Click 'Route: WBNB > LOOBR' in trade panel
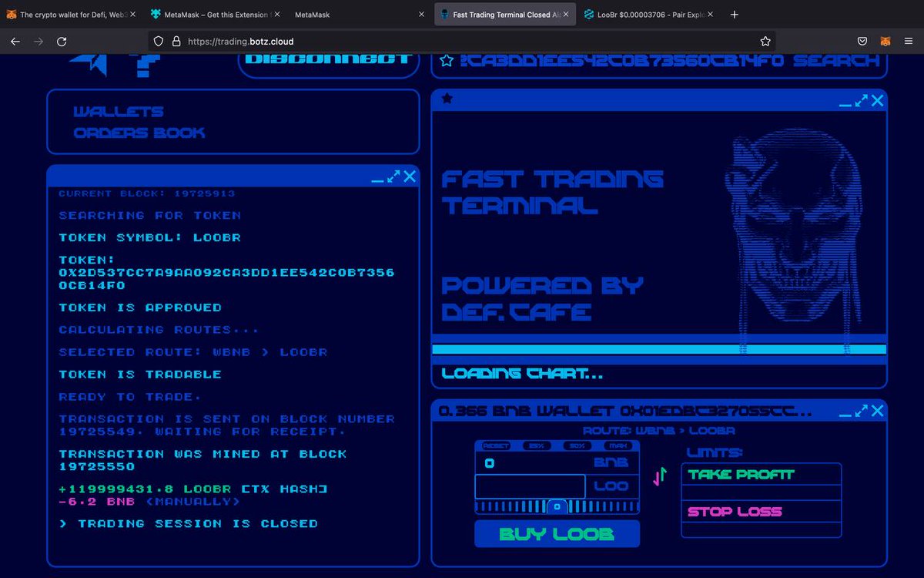Screen dimensions: 924x578 (x=659, y=430)
